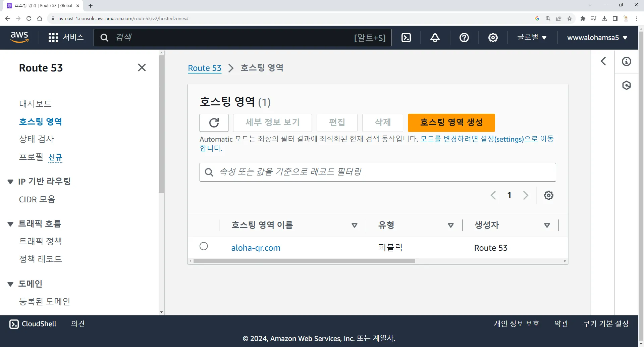Open Chrome three-dot menu
This screenshot has height=347, width=644.
[x=637, y=18]
